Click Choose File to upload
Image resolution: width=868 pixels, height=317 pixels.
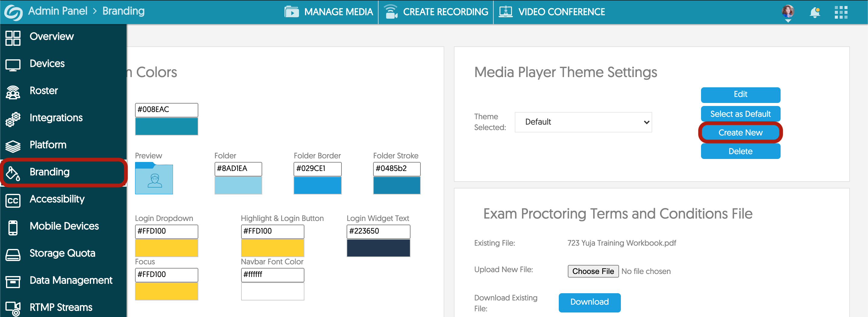(x=593, y=271)
